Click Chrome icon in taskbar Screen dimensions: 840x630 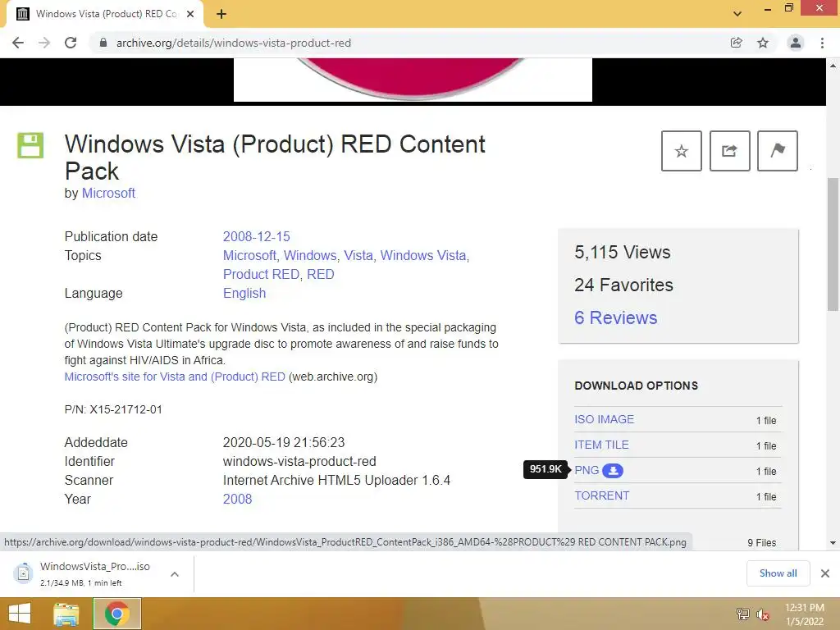(117, 614)
